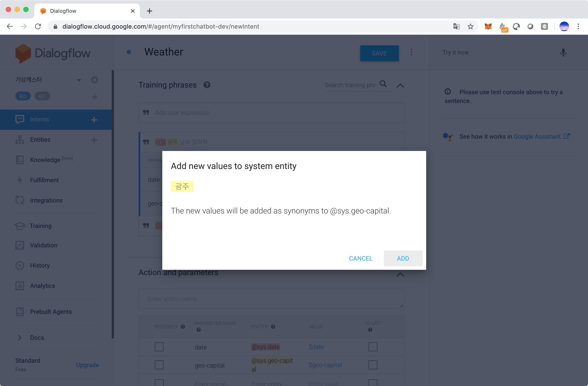Check Required box for date parameter
This screenshot has height=386, width=588.
tap(159, 347)
